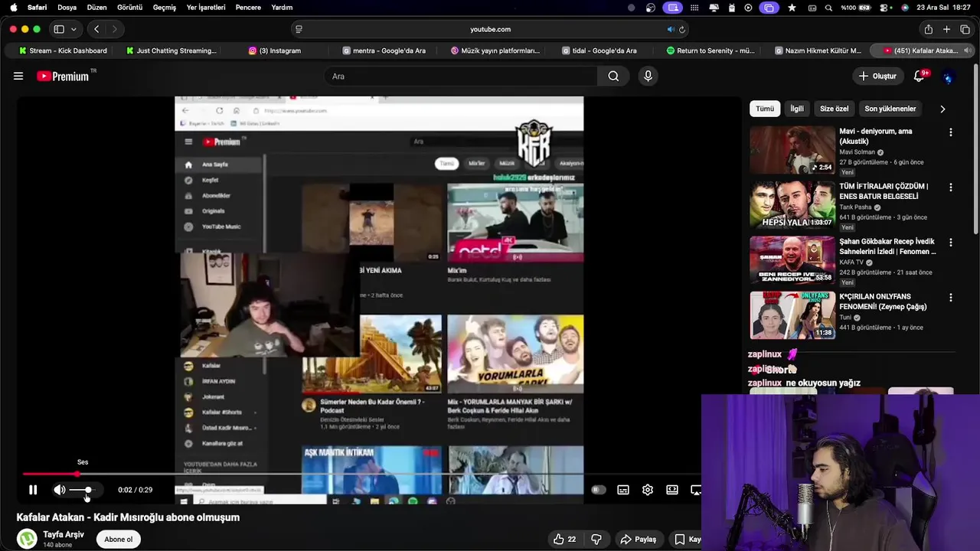Open 'Şahan Gökbakar Recep İvedik' video title
Image resolution: width=980 pixels, height=551 pixels.
pos(887,246)
